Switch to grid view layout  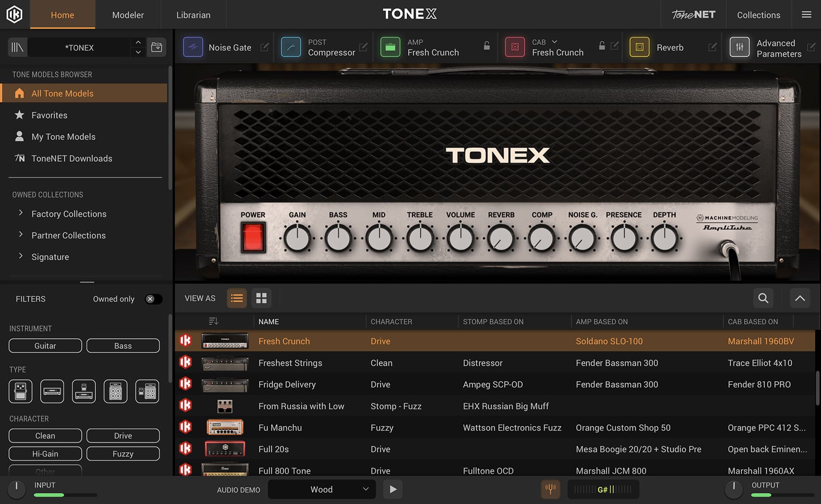261,298
